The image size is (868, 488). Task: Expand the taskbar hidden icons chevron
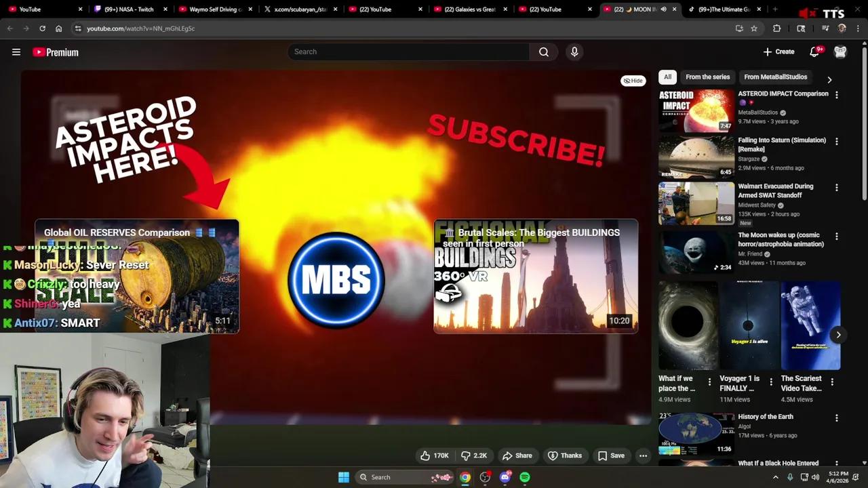(x=776, y=477)
